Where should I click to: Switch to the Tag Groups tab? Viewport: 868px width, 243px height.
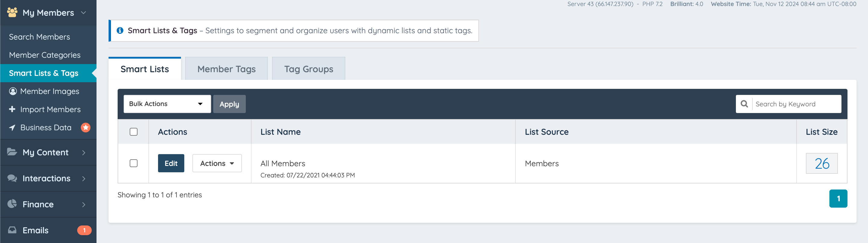pos(308,69)
